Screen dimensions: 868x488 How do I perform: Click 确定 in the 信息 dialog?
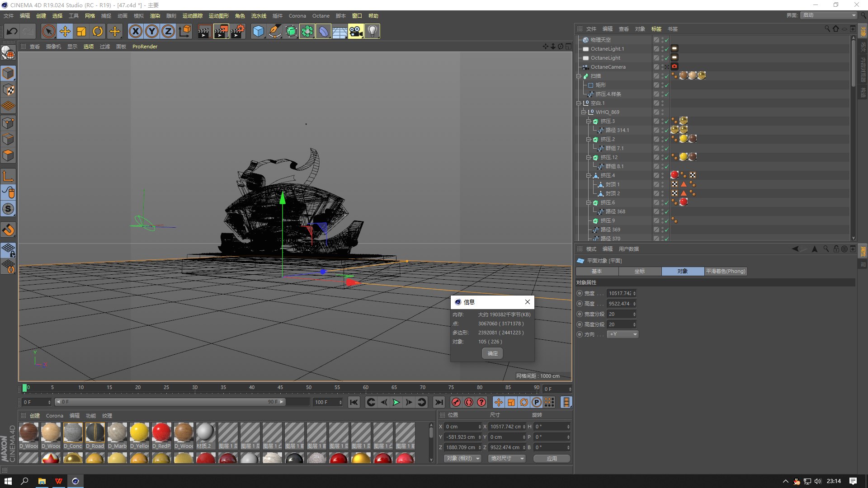point(492,353)
